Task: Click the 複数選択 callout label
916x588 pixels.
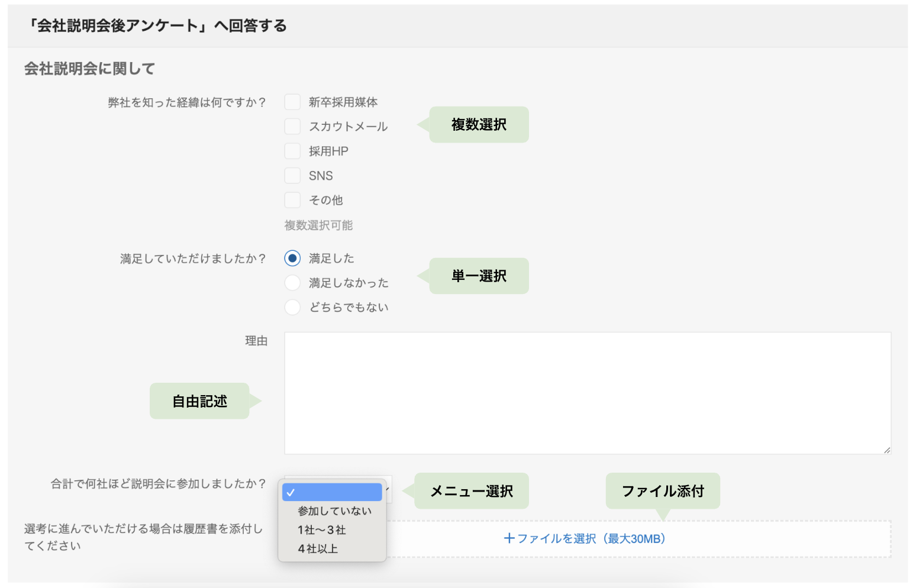Action: click(479, 125)
